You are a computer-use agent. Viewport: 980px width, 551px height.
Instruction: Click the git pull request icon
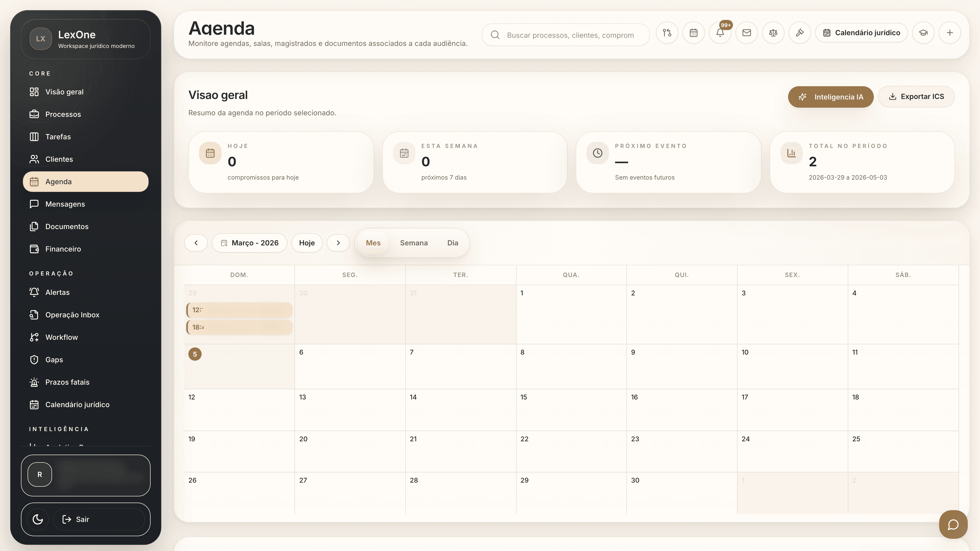(667, 33)
